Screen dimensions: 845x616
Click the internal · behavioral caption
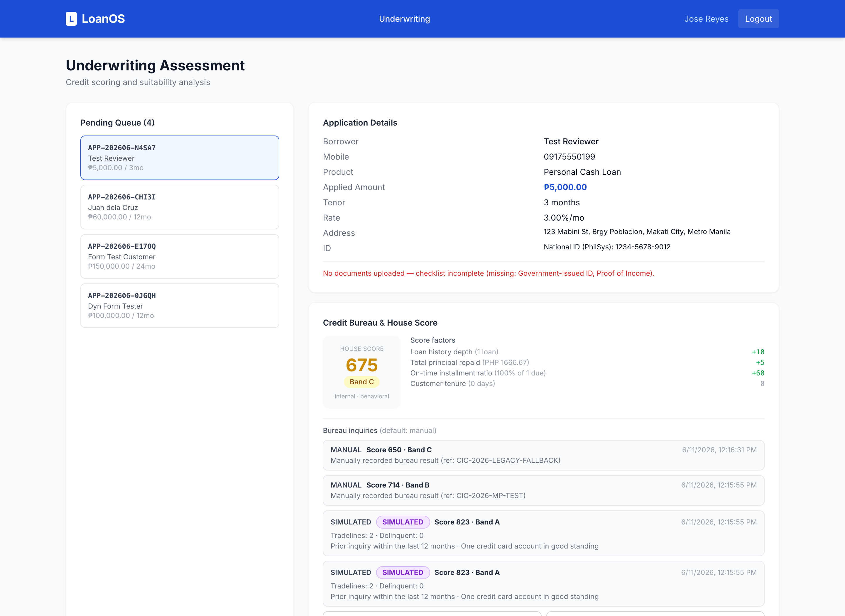coord(361,396)
